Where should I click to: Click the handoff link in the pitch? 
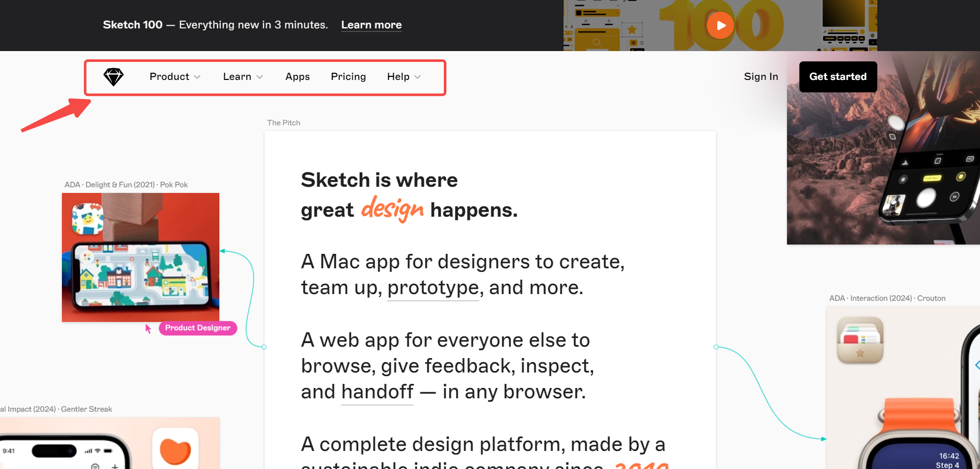377,392
